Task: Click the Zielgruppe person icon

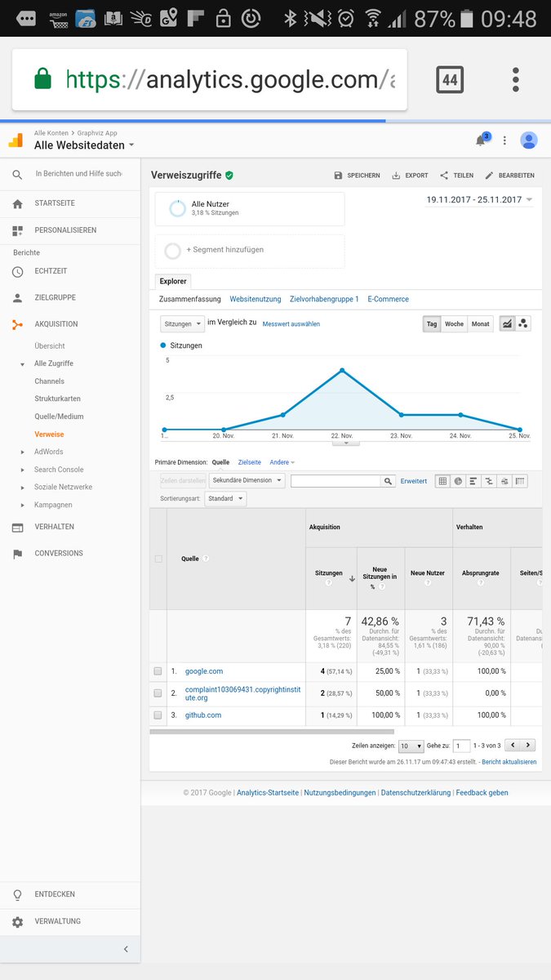Action: tap(17, 298)
